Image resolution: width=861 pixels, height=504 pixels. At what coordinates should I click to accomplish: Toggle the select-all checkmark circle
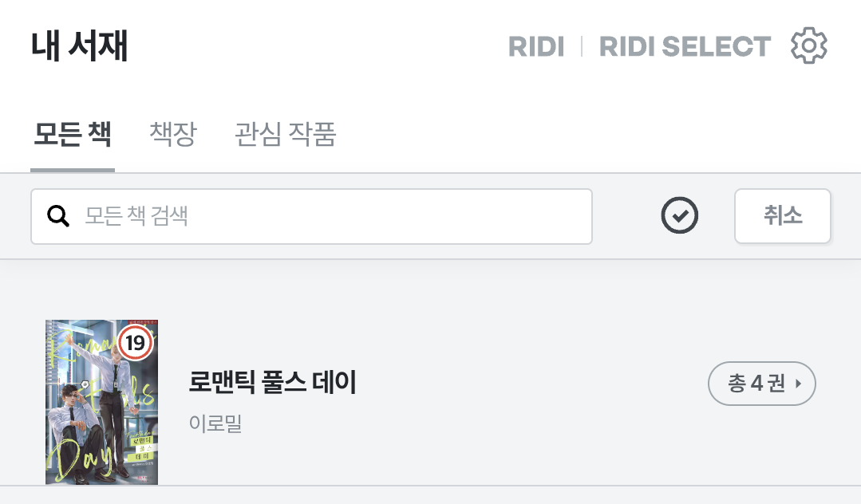click(680, 215)
